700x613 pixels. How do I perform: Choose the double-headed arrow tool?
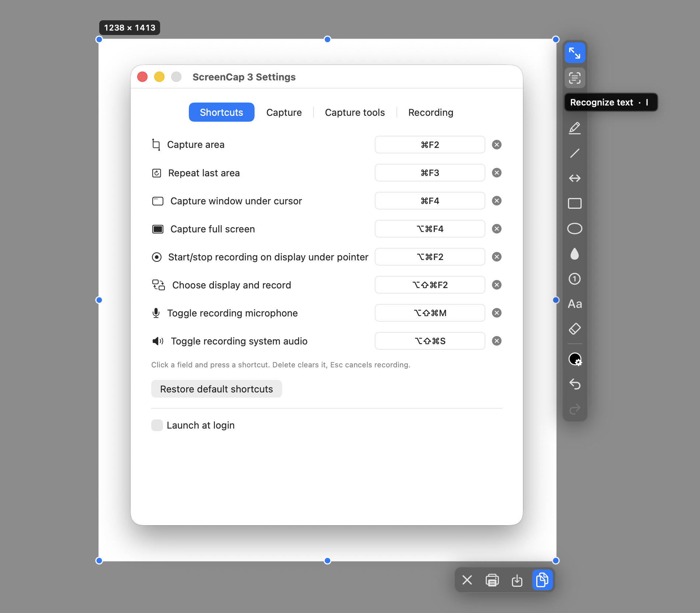pos(575,178)
